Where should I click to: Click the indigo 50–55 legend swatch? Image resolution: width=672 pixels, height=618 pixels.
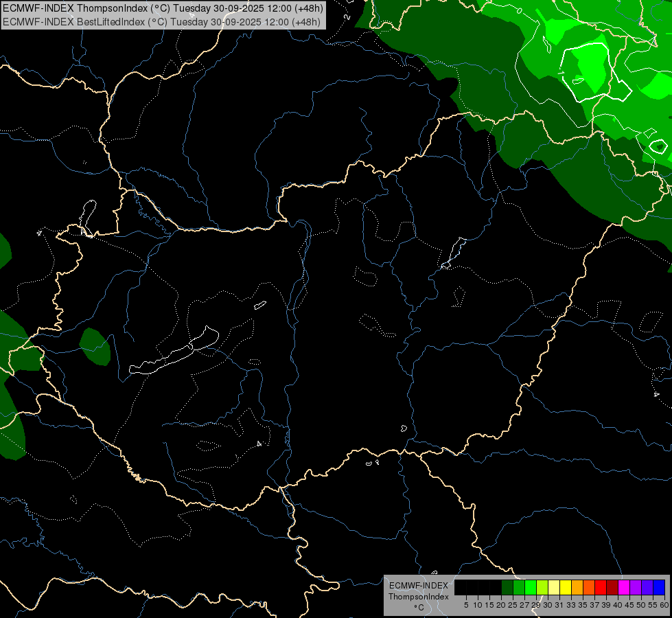(647, 587)
